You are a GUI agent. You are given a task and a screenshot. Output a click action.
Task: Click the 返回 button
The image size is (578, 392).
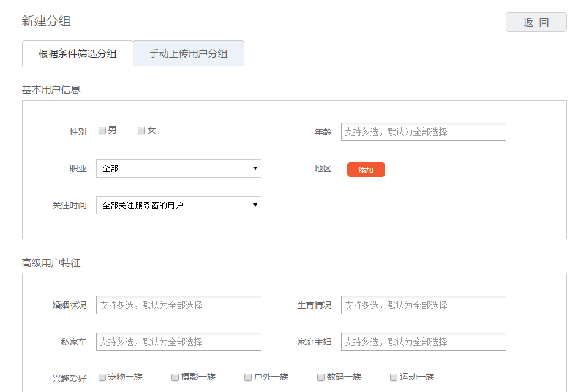[x=536, y=22]
